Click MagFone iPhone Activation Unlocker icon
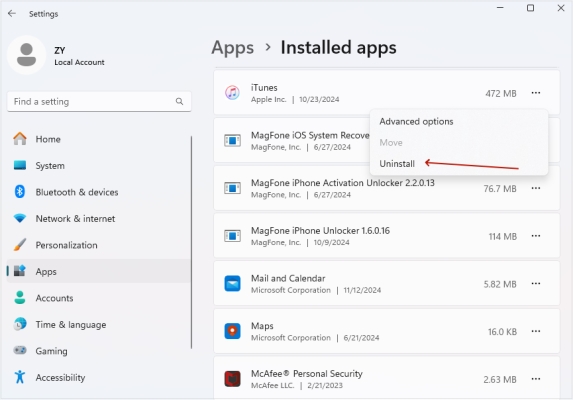The image size is (573, 400). tap(232, 188)
